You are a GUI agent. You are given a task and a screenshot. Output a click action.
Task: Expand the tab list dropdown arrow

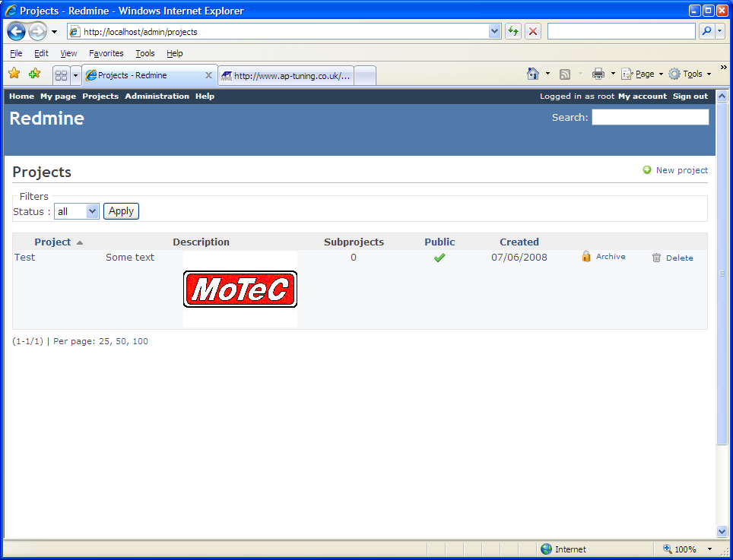pyautogui.click(x=75, y=75)
